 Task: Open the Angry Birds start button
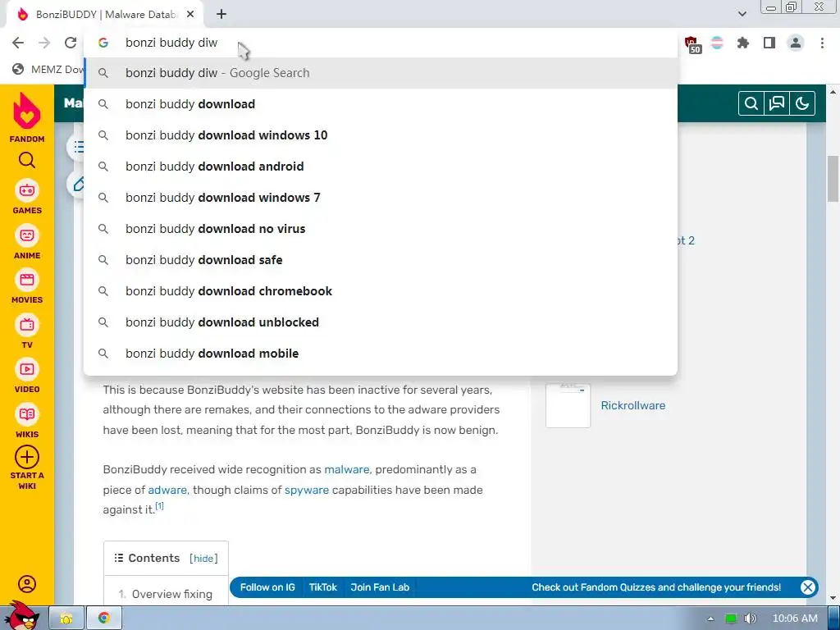[21, 616]
